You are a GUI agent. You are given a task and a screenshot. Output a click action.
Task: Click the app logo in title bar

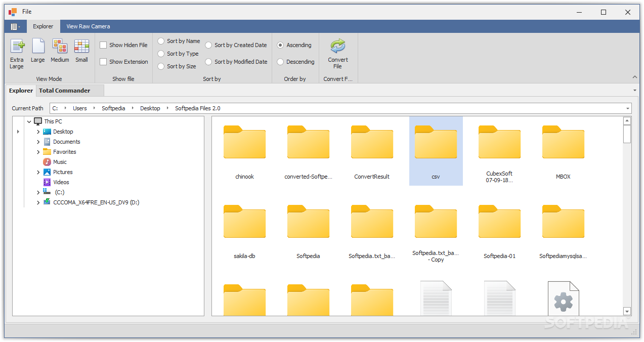(x=13, y=12)
